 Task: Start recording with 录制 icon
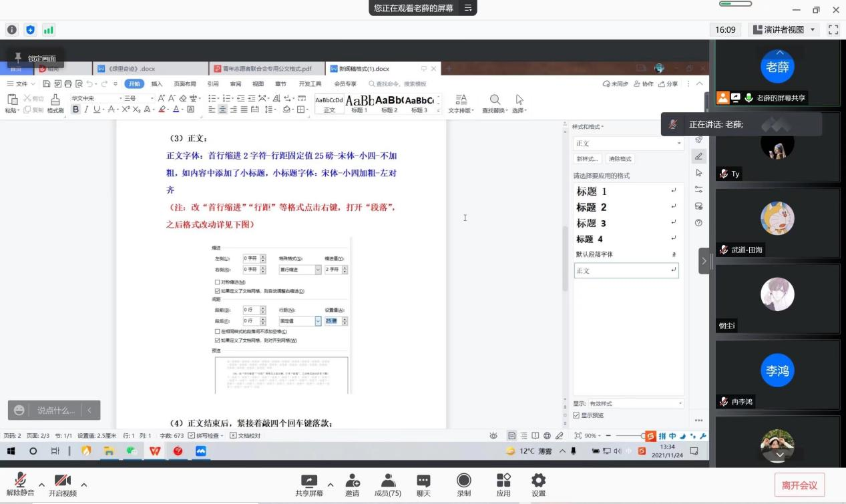click(x=463, y=481)
